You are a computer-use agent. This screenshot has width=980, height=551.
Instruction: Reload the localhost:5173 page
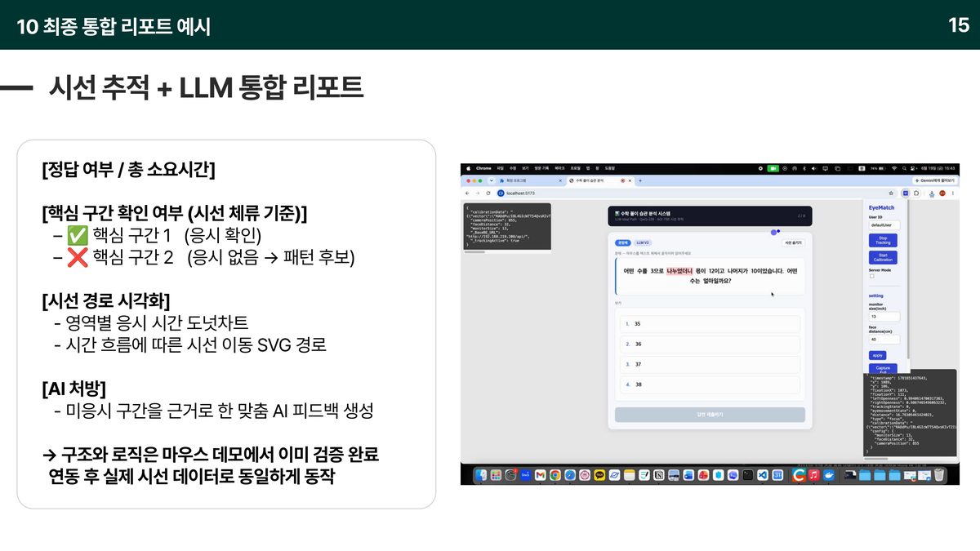tap(488, 193)
